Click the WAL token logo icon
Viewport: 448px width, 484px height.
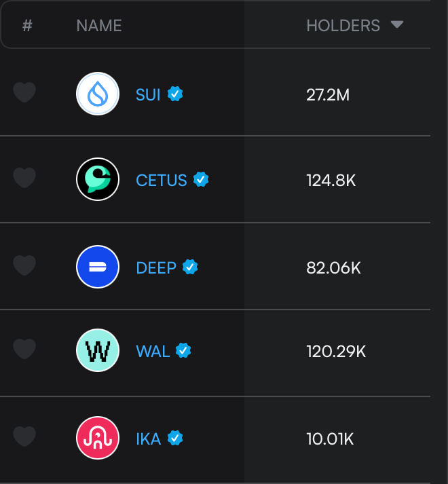[x=98, y=351]
